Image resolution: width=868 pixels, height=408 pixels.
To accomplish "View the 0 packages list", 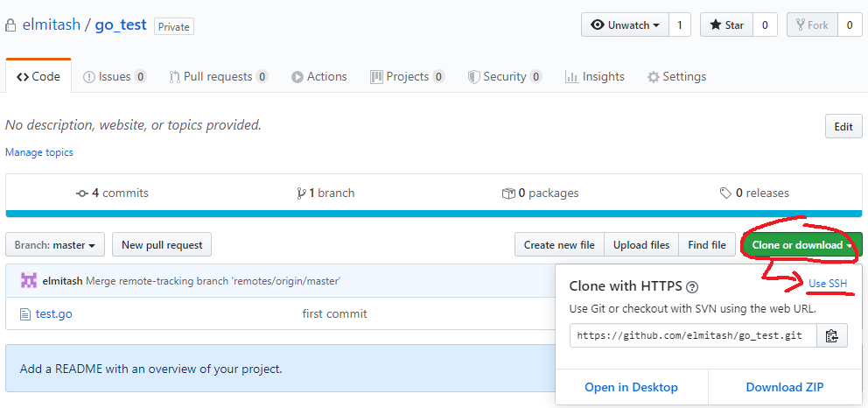I will (540, 193).
